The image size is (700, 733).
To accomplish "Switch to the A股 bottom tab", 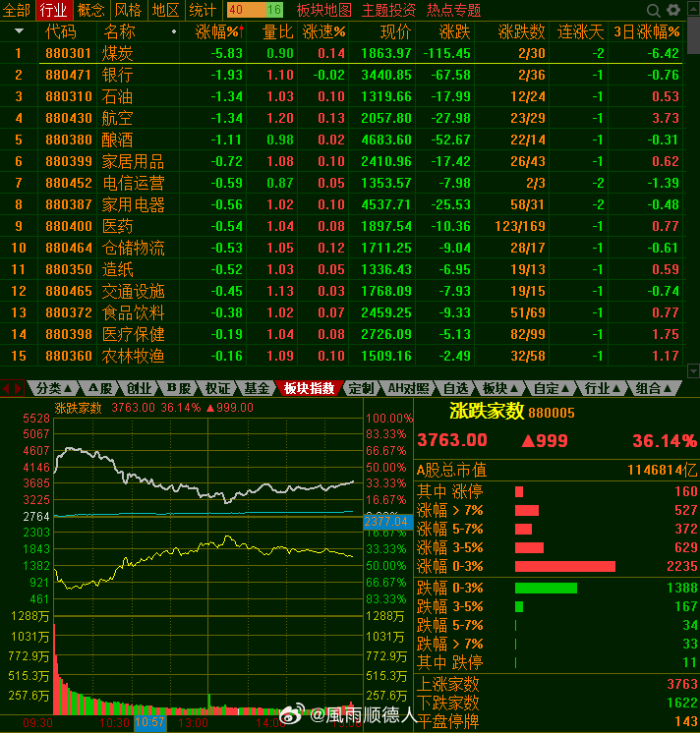I will pyautogui.click(x=100, y=388).
